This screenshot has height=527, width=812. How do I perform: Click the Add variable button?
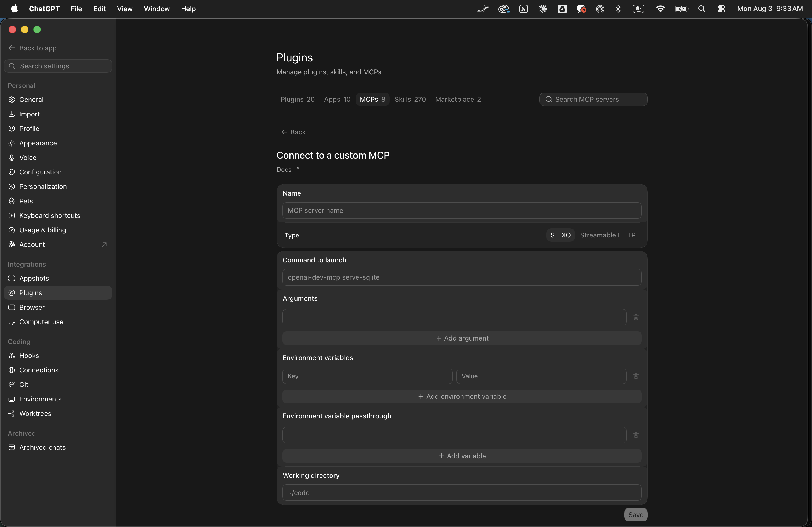462,456
